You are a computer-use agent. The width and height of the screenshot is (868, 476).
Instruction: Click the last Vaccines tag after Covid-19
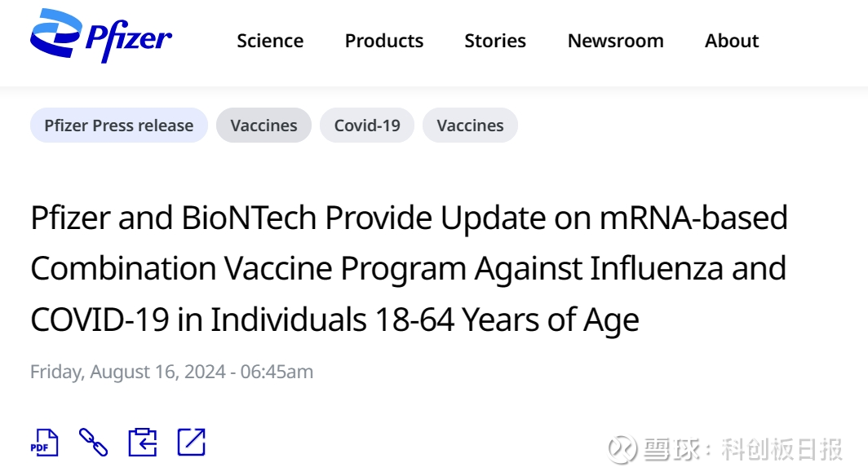point(470,126)
